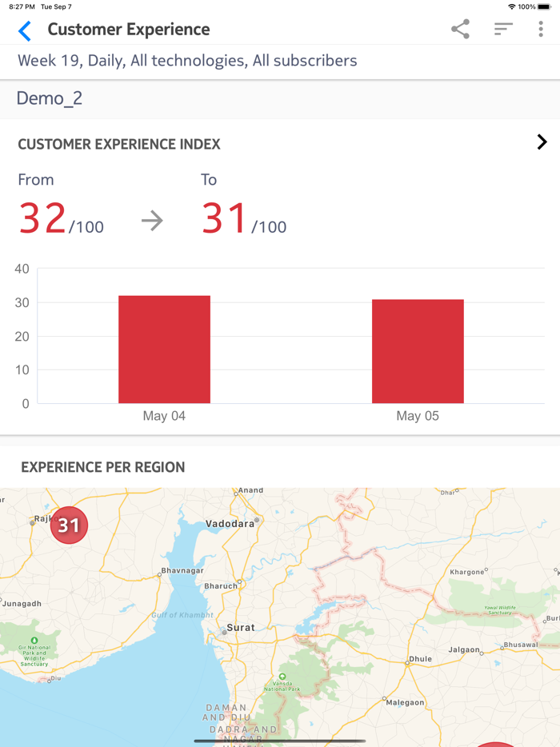The width and height of the screenshot is (560, 747).
Task: Select the Demo_2 row
Action: [280, 98]
